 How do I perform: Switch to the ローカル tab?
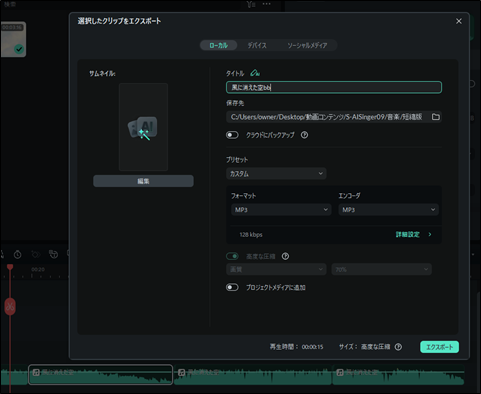[219, 45]
